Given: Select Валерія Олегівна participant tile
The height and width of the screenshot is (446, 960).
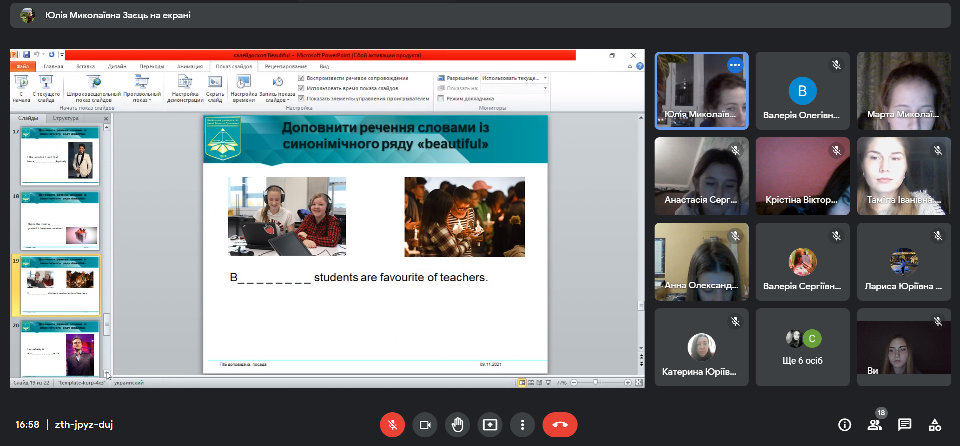Looking at the screenshot, I should [803, 91].
